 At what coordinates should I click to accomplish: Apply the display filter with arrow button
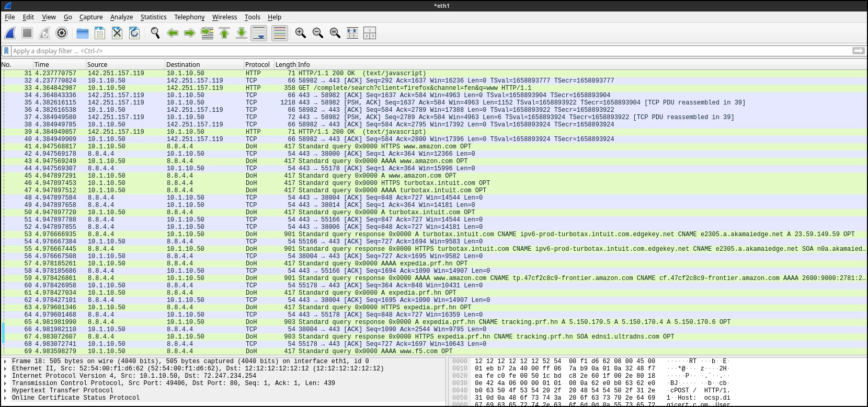[858, 51]
